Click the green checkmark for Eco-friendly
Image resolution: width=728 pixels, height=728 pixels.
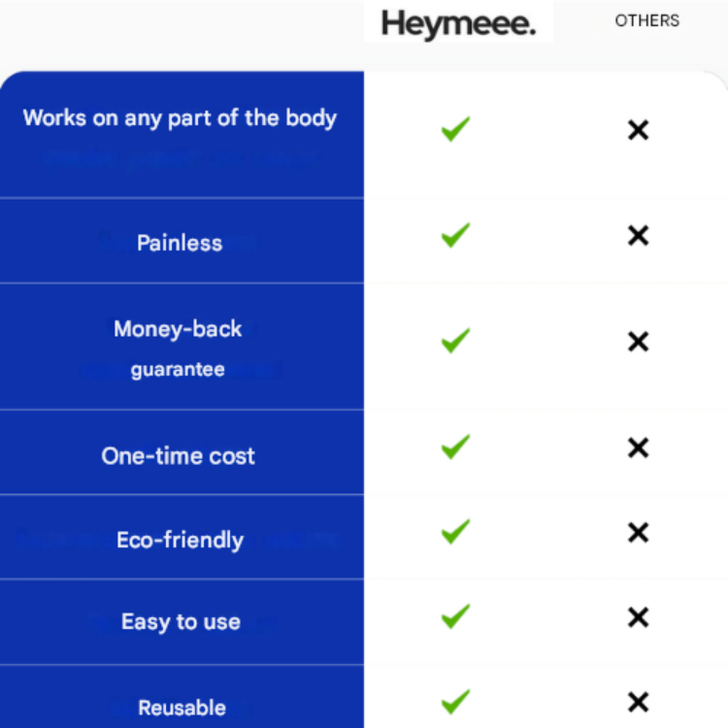click(455, 532)
